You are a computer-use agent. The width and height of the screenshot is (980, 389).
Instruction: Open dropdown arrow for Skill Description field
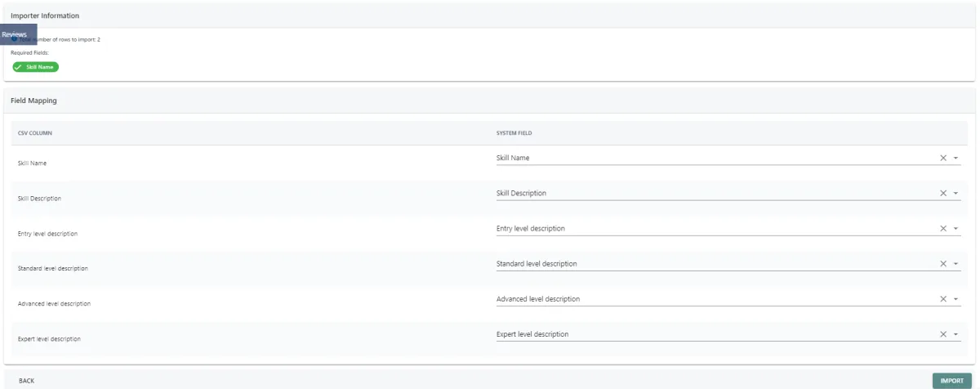point(955,193)
